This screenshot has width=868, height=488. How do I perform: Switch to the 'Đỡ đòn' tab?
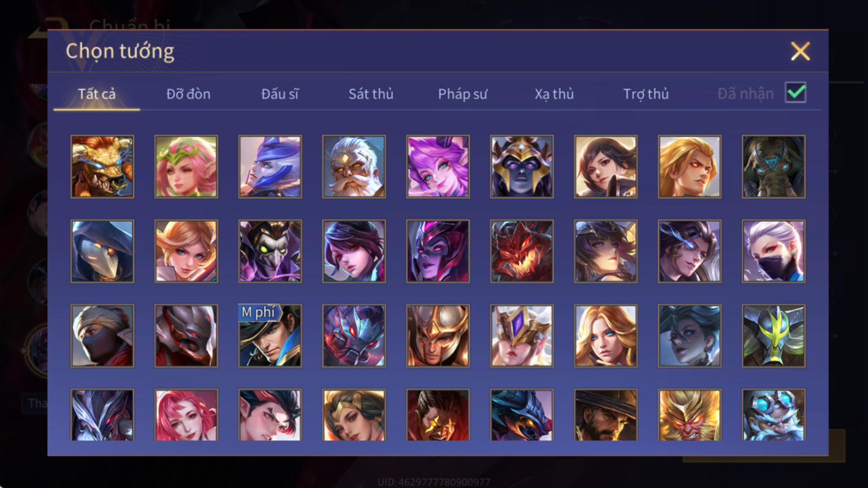pyautogui.click(x=188, y=94)
